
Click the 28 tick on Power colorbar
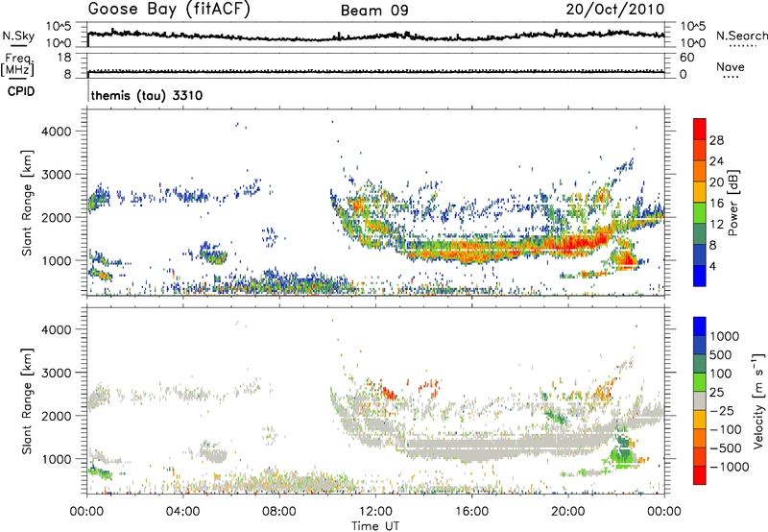(716, 140)
